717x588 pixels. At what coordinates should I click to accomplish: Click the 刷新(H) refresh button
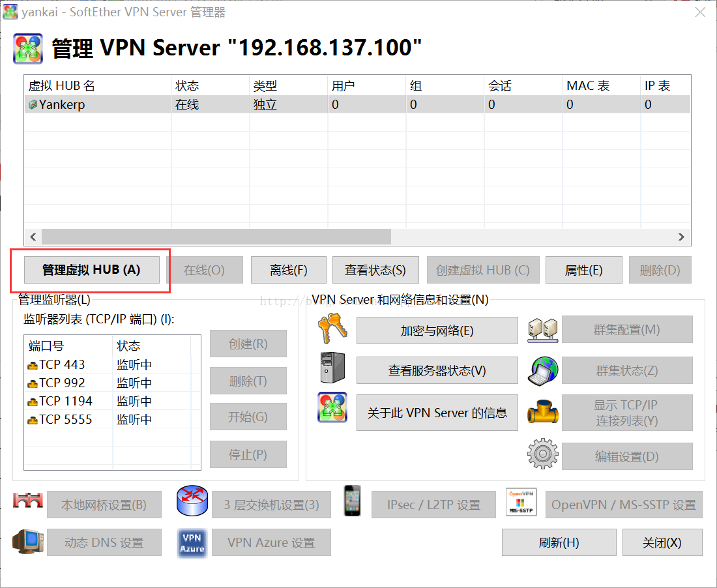[x=559, y=542]
